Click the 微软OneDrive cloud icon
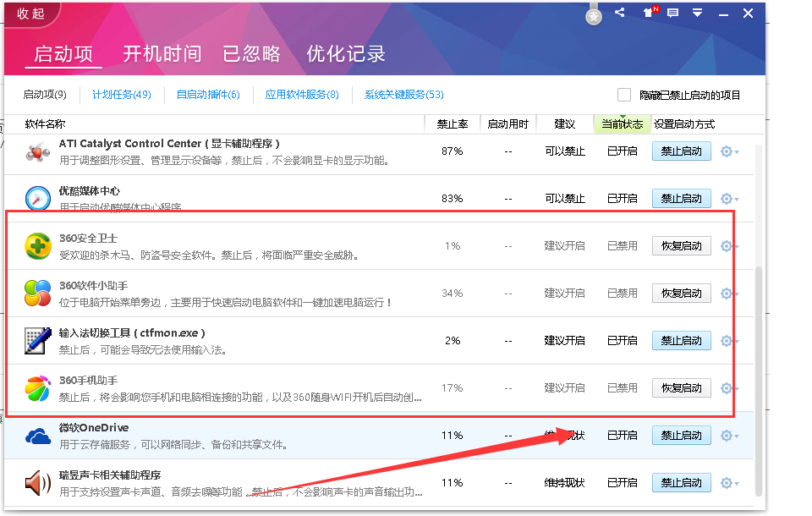 coord(38,436)
